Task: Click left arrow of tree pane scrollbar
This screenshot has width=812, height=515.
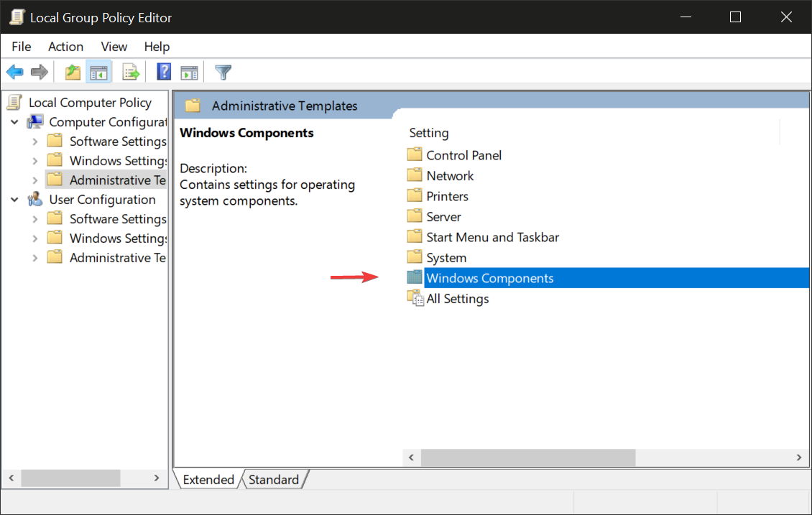Action: (x=11, y=478)
